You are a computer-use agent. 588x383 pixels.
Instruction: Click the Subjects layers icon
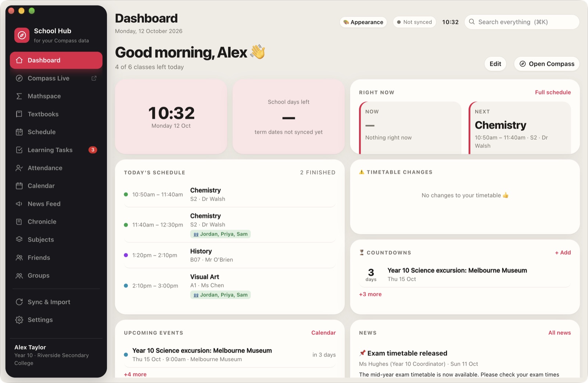tap(19, 240)
